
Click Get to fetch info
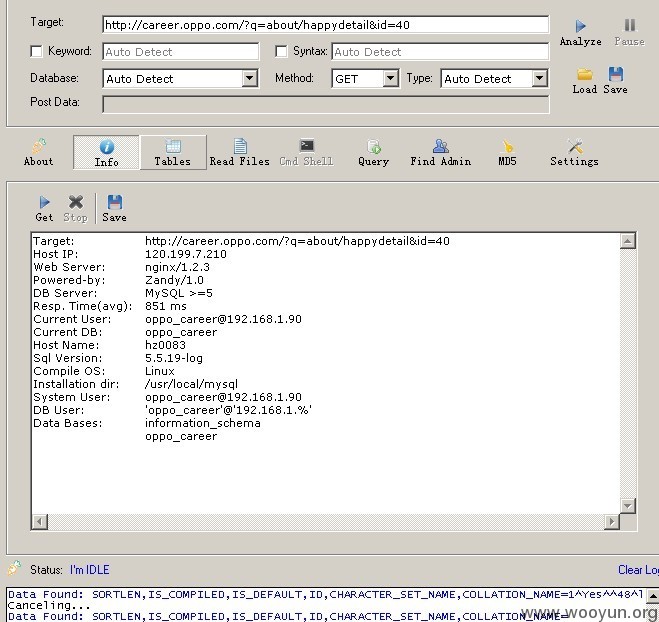point(44,209)
